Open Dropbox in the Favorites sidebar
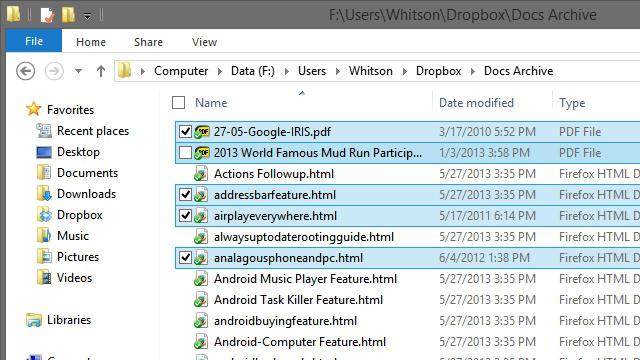The width and height of the screenshot is (640, 360). [x=80, y=215]
